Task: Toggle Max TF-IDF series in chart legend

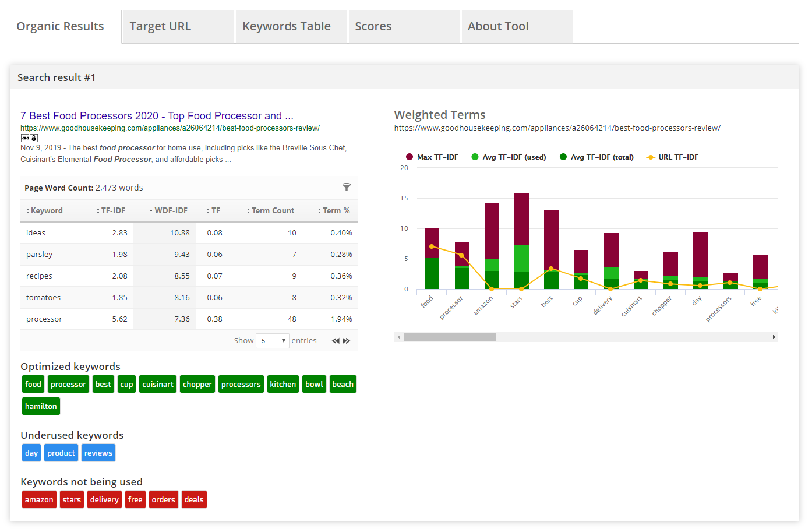Action: (432, 157)
